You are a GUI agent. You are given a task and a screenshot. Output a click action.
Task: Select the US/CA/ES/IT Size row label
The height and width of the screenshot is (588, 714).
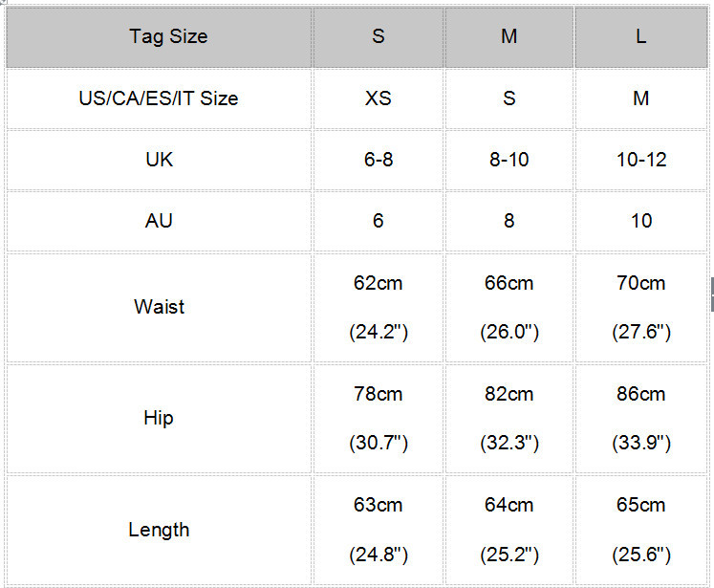pos(159,98)
